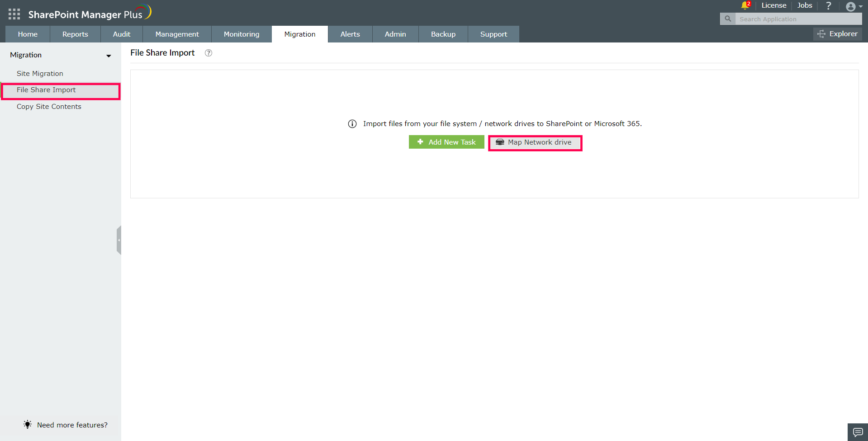
Task: Click the help question mark in top bar
Action: (828, 5)
